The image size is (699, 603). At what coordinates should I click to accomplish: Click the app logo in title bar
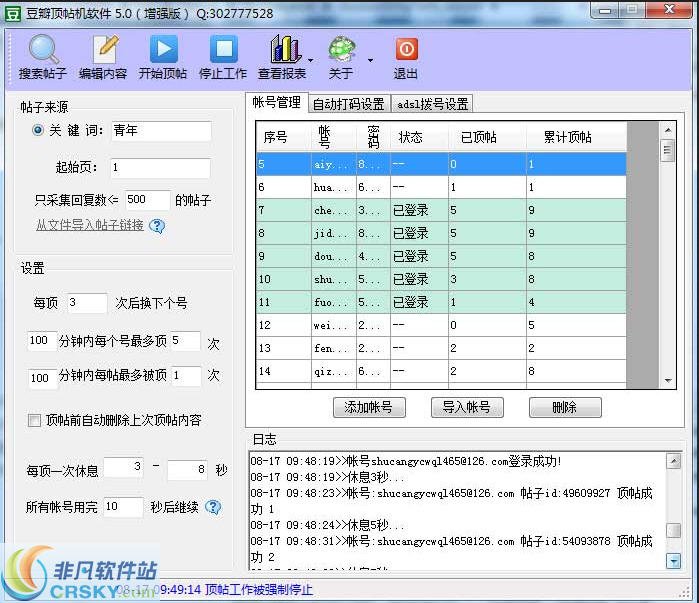pyautogui.click(x=13, y=13)
